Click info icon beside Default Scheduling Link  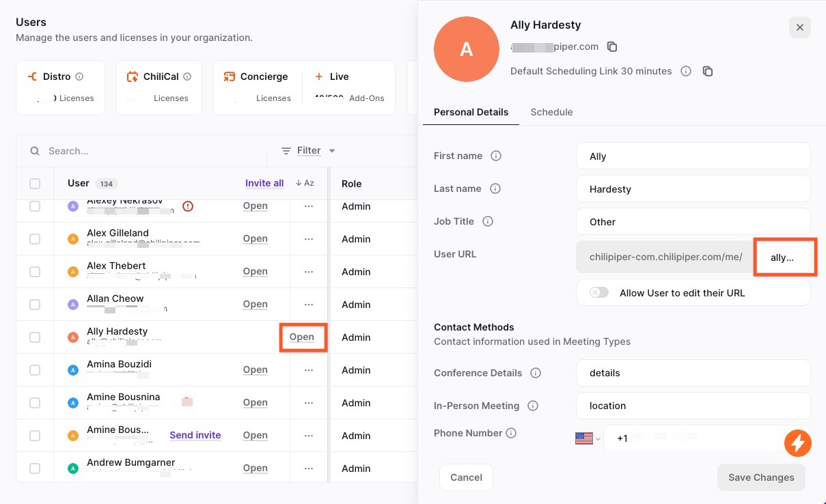click(686, 72)
